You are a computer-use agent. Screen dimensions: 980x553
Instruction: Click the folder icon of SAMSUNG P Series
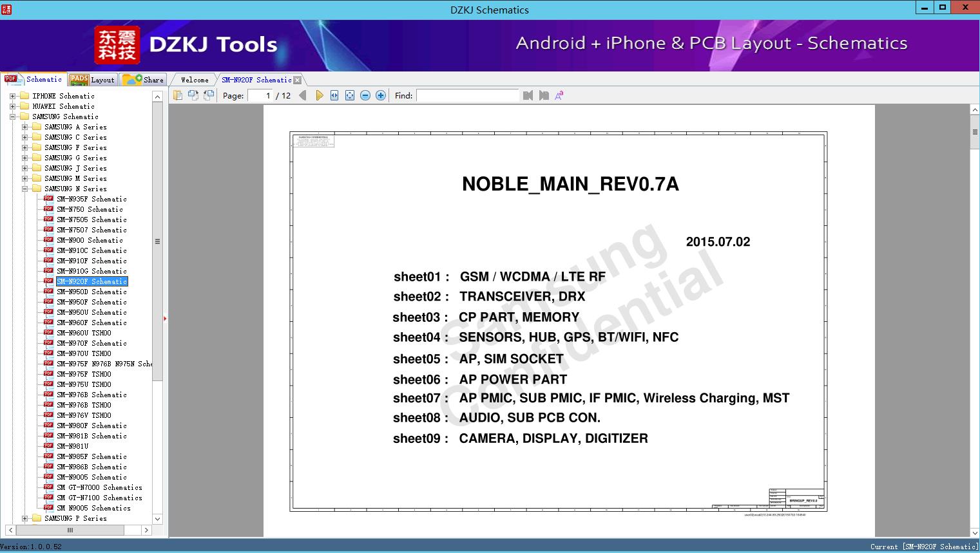point(37,518)
